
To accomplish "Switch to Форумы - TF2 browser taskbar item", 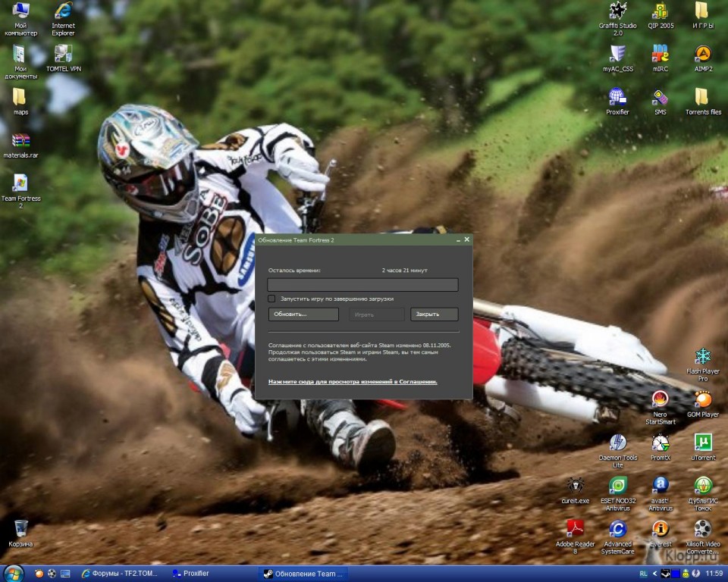I will 120,574.
